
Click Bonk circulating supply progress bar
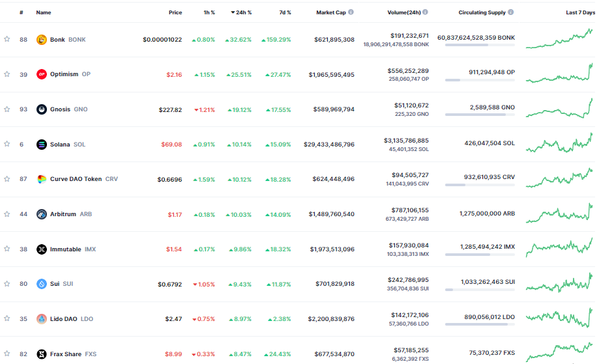tap(480, 45)
